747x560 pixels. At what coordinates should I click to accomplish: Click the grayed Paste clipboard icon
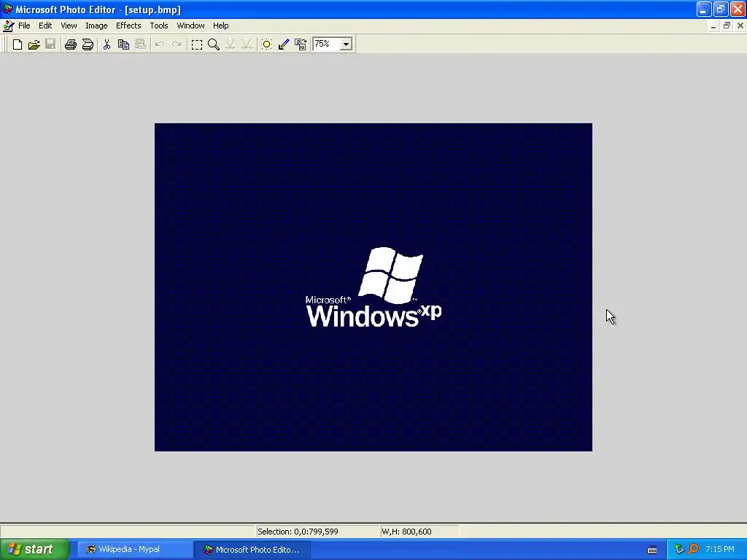tap(140, 44)
